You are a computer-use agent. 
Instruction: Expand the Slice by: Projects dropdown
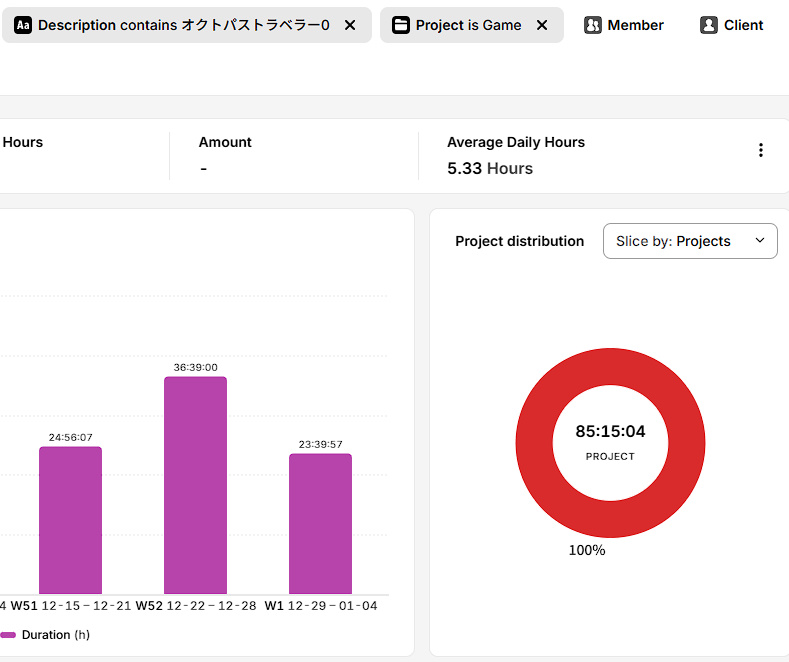690,241
